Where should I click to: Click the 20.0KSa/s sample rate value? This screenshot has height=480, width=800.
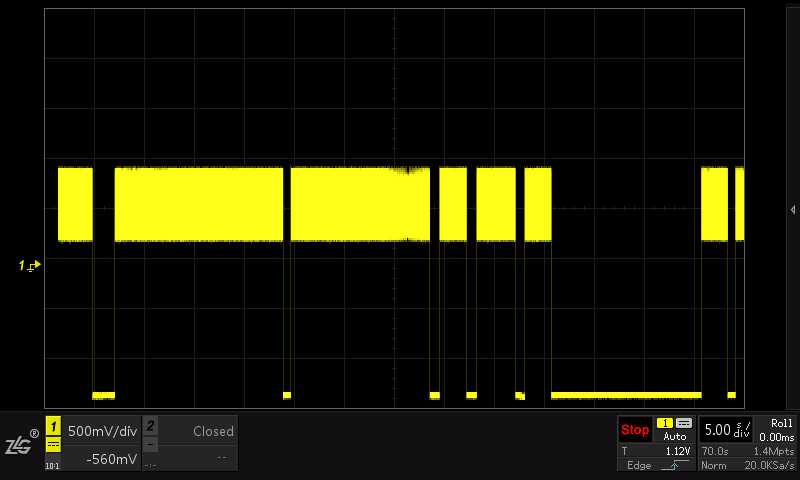point(769,465)
